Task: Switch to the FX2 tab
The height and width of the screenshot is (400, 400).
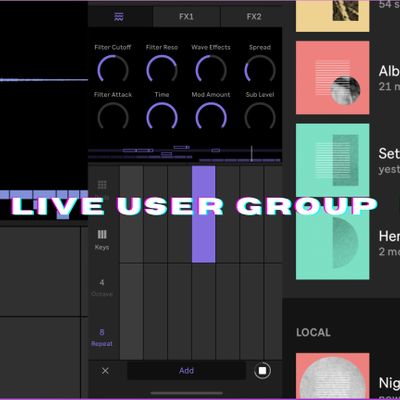Action: (x=254, y=17)
